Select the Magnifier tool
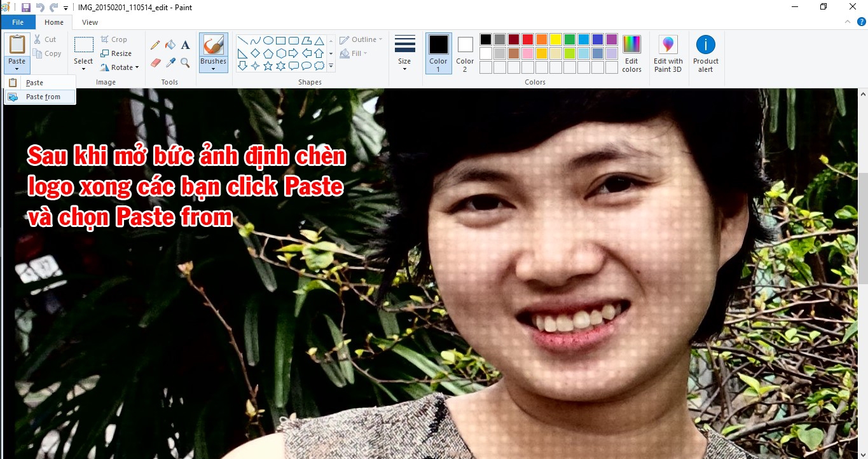Viewport: 868px width, 459px height. 185,62
